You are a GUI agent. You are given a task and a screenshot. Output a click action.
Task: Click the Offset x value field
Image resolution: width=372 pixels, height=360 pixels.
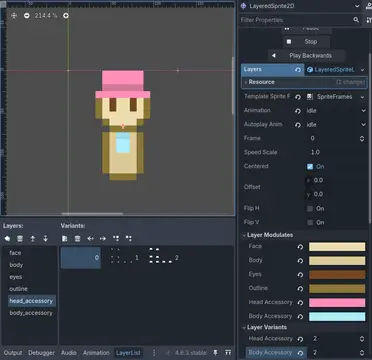click(336, 180)
